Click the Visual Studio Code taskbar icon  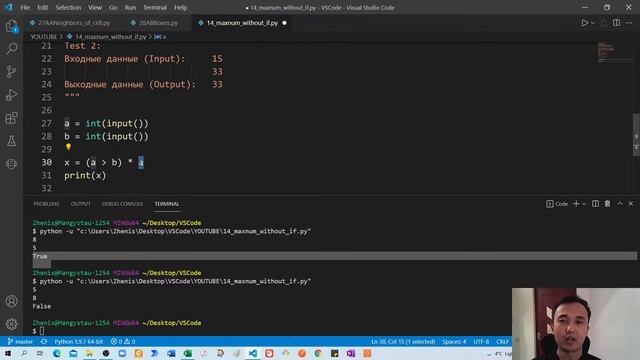pos(253,353)
